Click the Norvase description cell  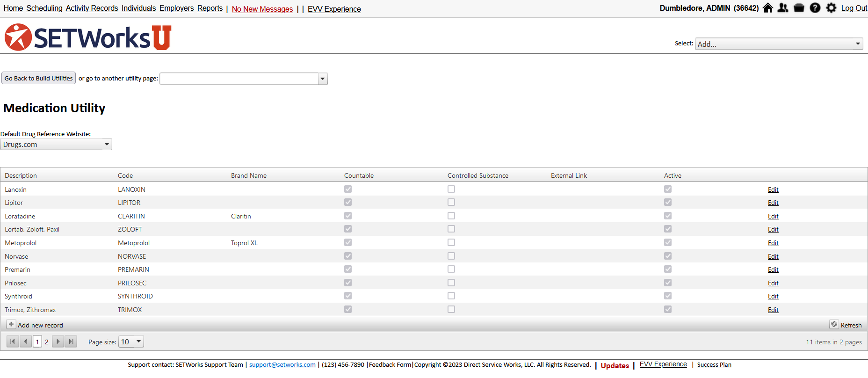coord(16,256)
